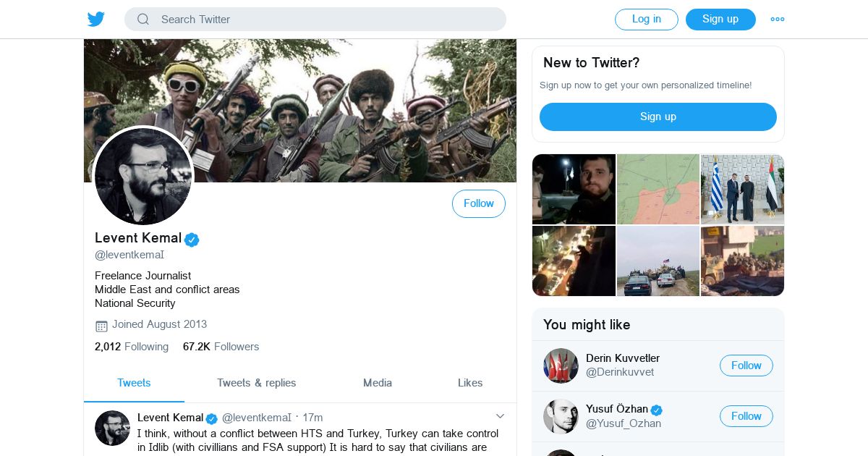Open the map media thumbnail
Viewport: 868px width, 456px height.
coord(658,189)
